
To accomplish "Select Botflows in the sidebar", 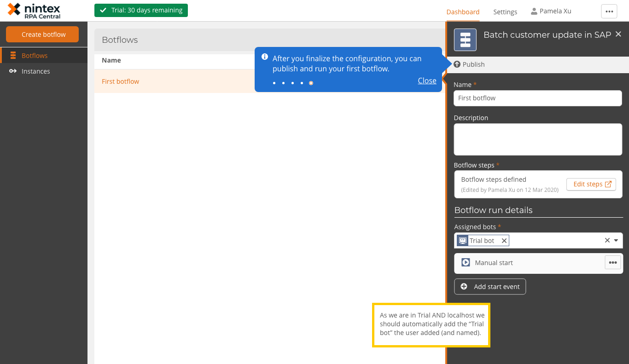I will pos(44,56).
